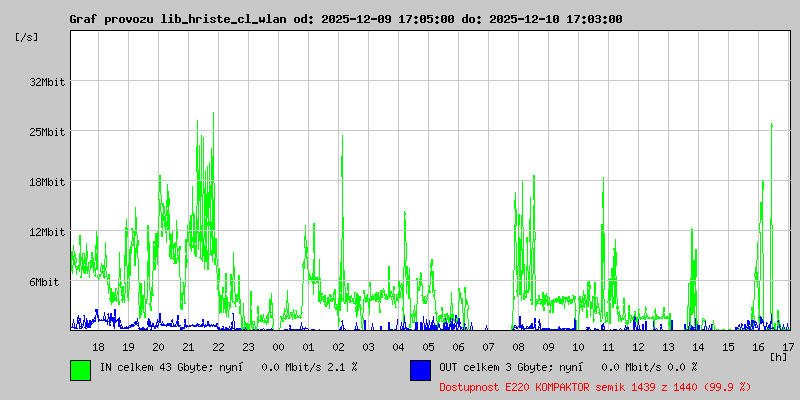Click the blue OUT legend color swatch
The height and width of the screenshot is (400, 800).
[420, 370]
